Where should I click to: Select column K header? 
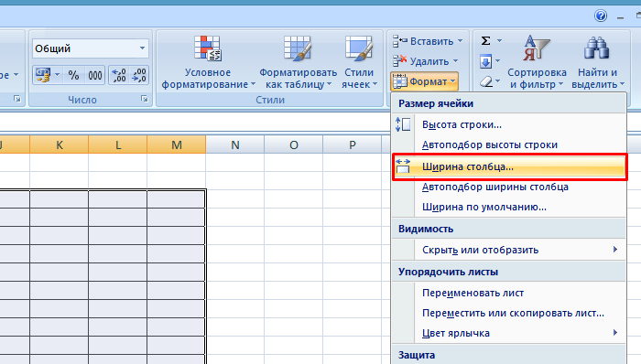coord(60,145)
